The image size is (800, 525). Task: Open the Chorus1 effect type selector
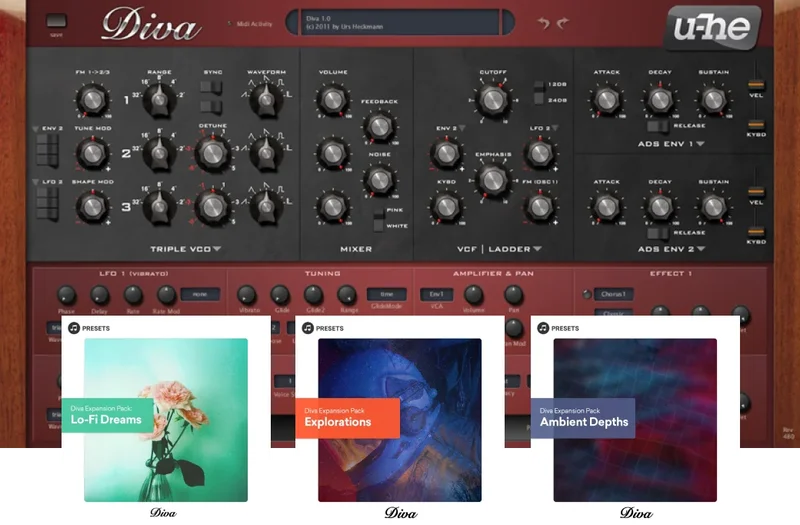pyautogui.click(x=614, y=294)
